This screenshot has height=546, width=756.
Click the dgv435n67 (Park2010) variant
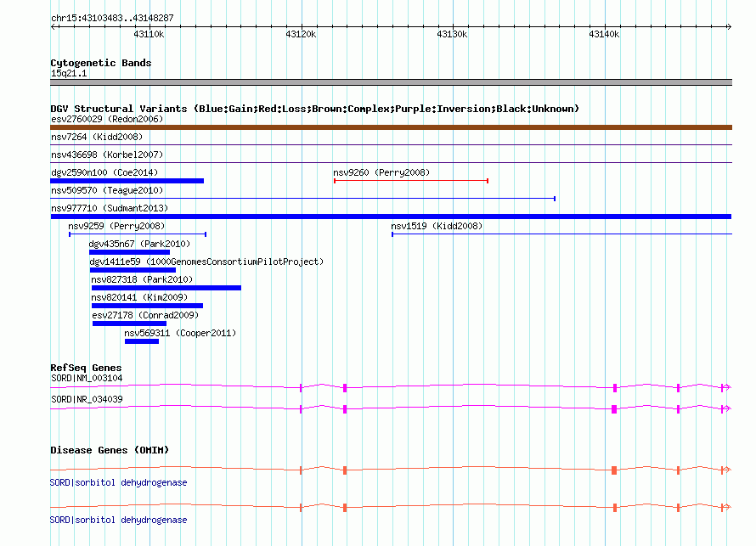click(129, 252)
